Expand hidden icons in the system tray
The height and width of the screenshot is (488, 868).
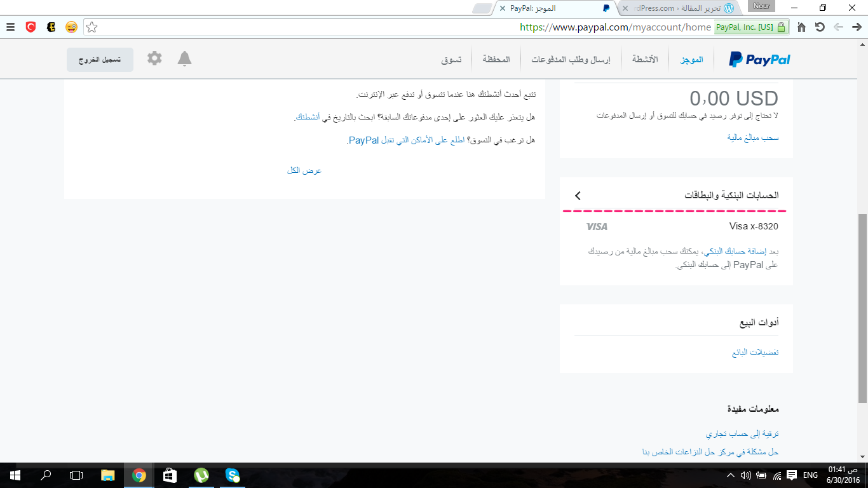729,475
